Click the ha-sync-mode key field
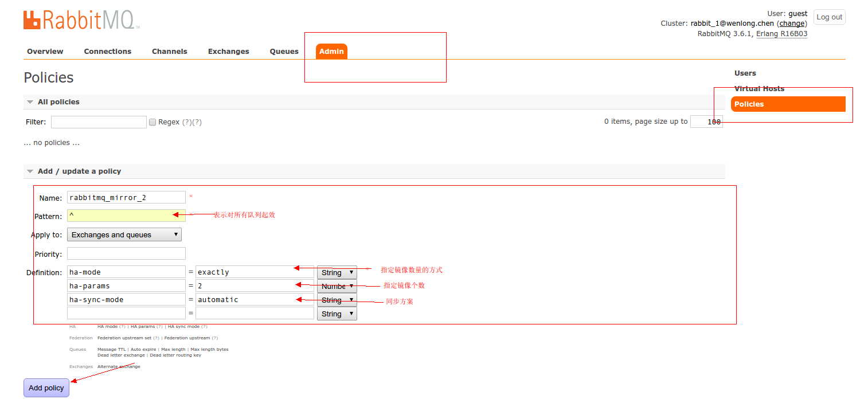This screenshot has width=868, height=403. pos(126,299)
